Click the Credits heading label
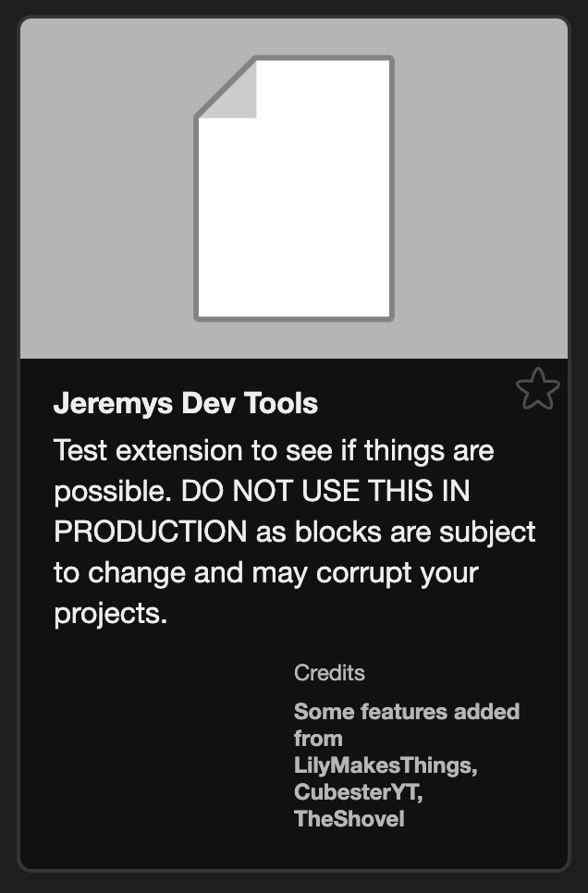588x893 pixels. coord(329,673)
